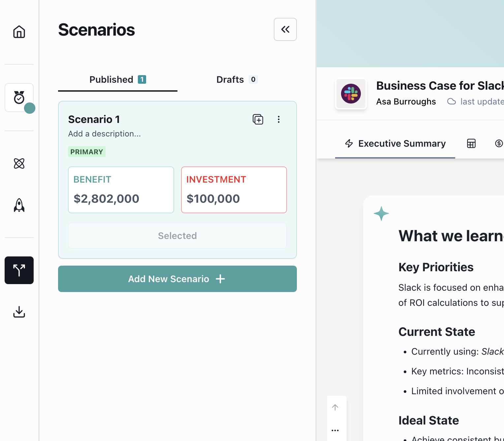Open the three-dot menu on Scenario 1
This screenshot has height=441, width=504.
279,119
